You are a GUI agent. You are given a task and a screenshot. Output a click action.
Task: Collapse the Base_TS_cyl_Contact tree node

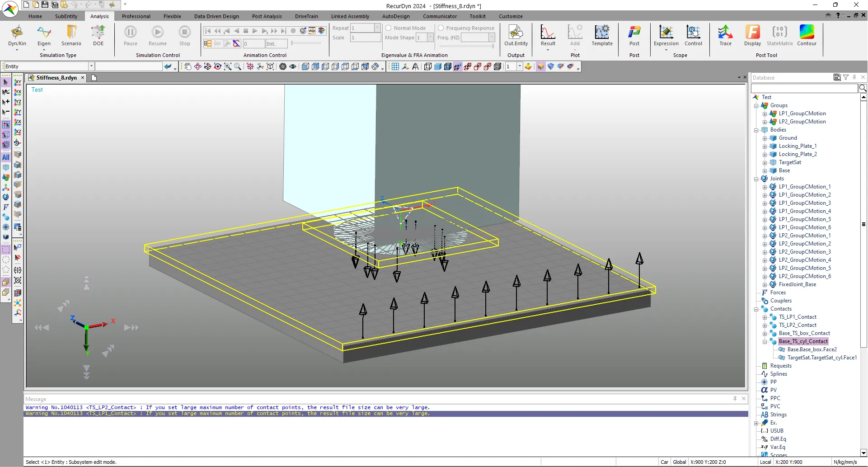(x=765, y=342)
